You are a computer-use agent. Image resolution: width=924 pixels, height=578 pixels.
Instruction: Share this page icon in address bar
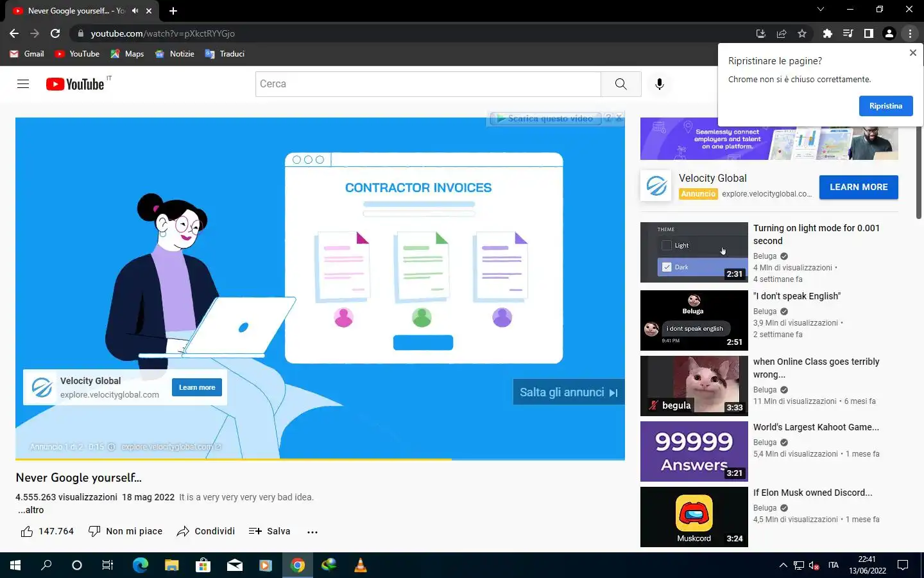point(782,33)
